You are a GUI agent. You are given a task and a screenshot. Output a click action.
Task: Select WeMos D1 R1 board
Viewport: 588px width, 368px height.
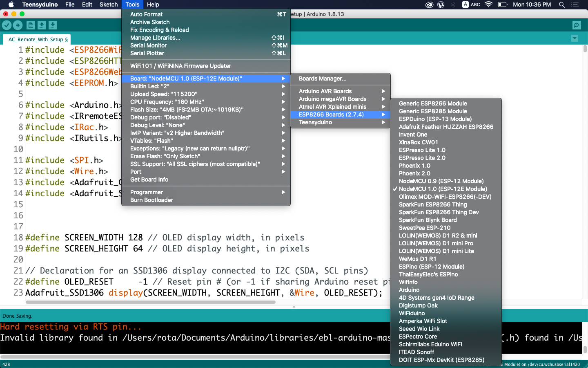click(446, 259)
